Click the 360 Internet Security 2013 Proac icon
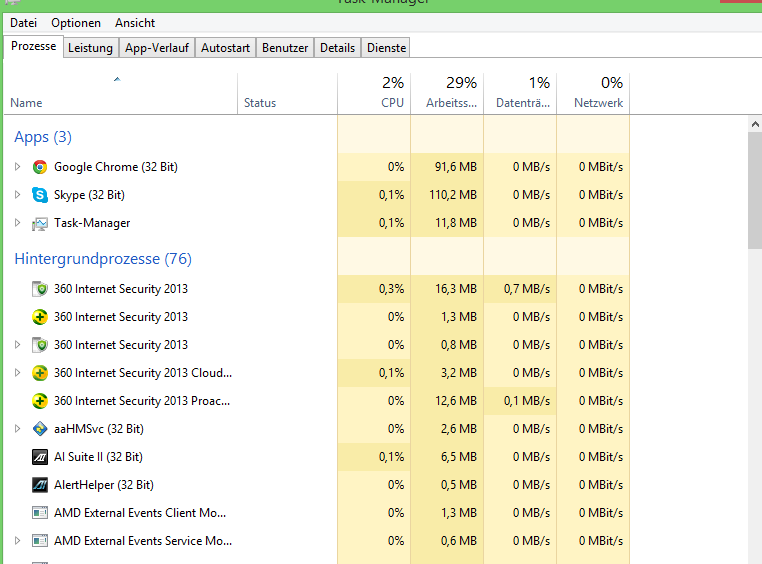 click(x=40, y=401)
